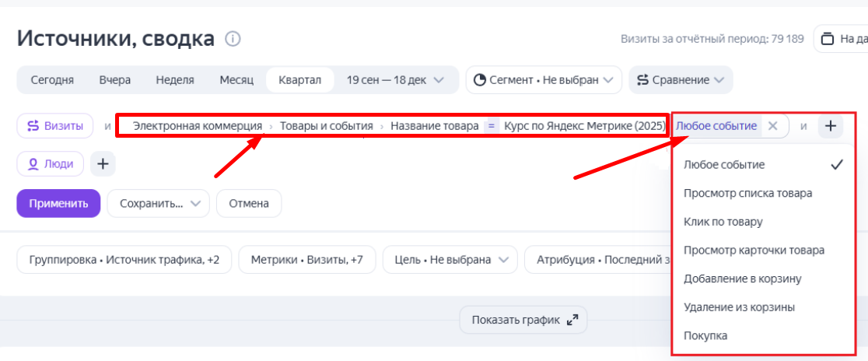Remove the Любое событие filter with X

(x=772, y=126)
